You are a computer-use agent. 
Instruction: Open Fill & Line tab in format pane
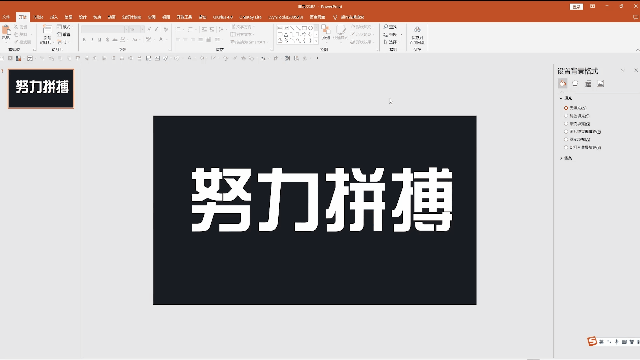(562, 83)
